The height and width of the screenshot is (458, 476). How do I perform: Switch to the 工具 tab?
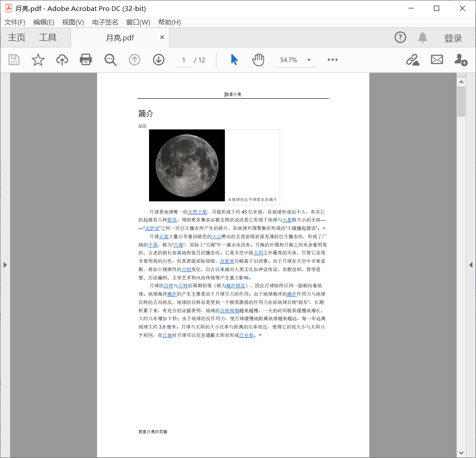(47, 37)
